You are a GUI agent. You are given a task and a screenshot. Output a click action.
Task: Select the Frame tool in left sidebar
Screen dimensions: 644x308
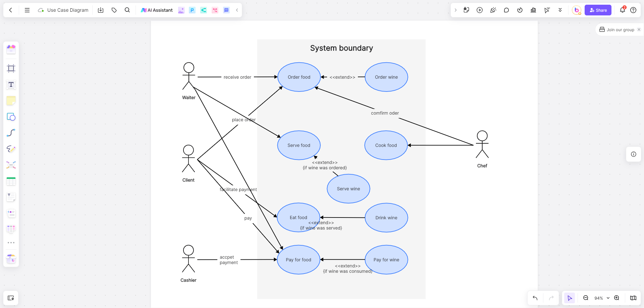point(11,69)
